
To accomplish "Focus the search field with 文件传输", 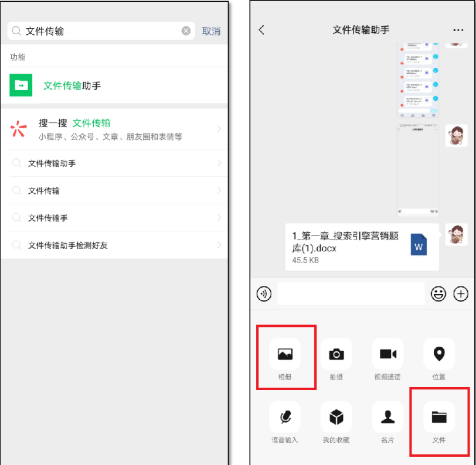I will click(101, 30).
